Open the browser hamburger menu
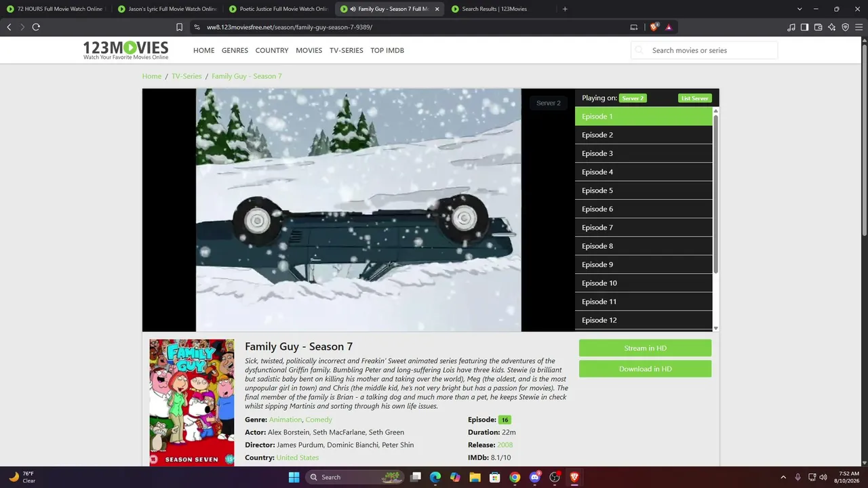 859,27
